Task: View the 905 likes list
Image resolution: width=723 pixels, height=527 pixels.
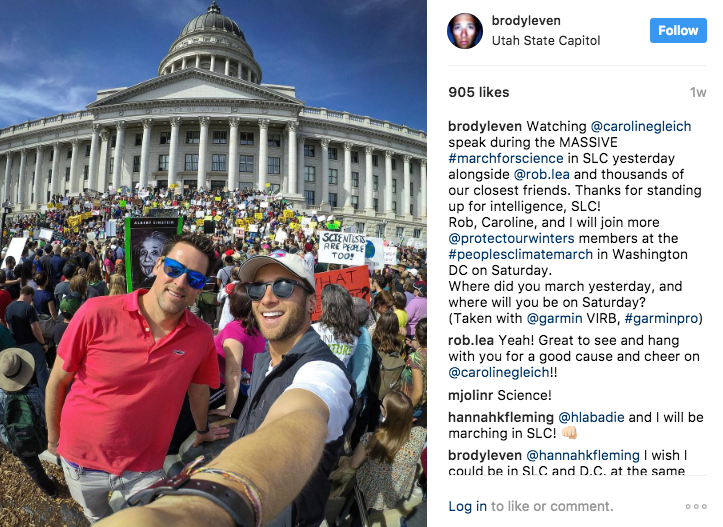Action: tap(479, 92)
